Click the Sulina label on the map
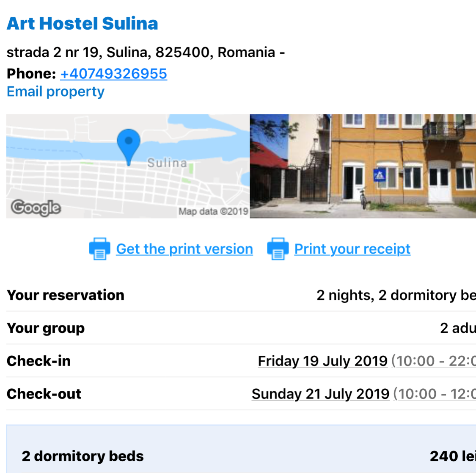This screenshot has height=473, width=476. (167, 163)
